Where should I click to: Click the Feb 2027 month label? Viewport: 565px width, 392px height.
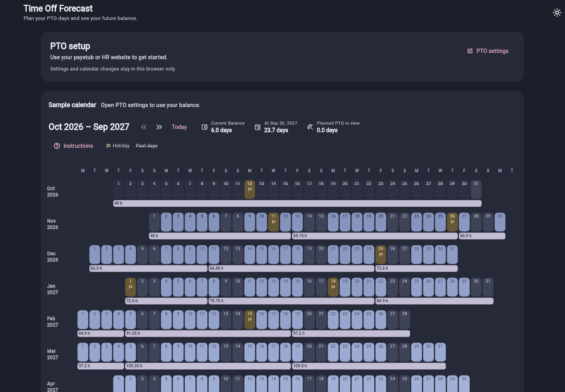(53, 322)
